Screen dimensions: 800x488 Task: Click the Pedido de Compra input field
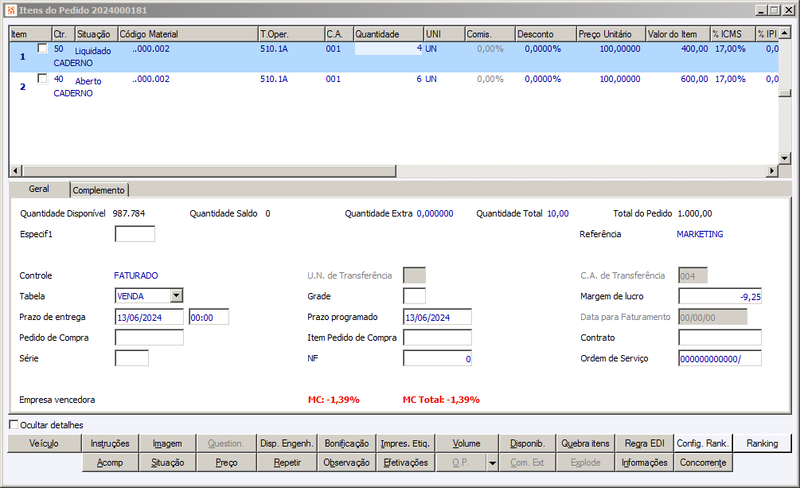(149, 337)
